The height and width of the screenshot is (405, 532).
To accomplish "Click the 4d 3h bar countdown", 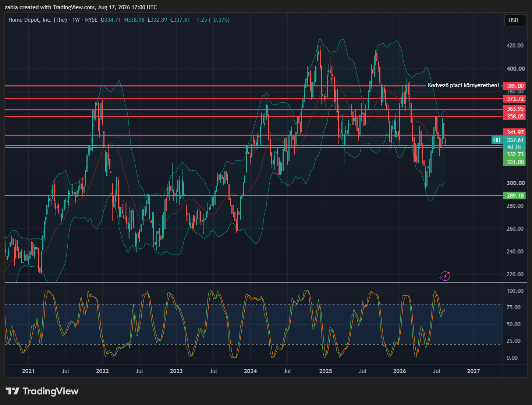I will (x=515, y=147).
